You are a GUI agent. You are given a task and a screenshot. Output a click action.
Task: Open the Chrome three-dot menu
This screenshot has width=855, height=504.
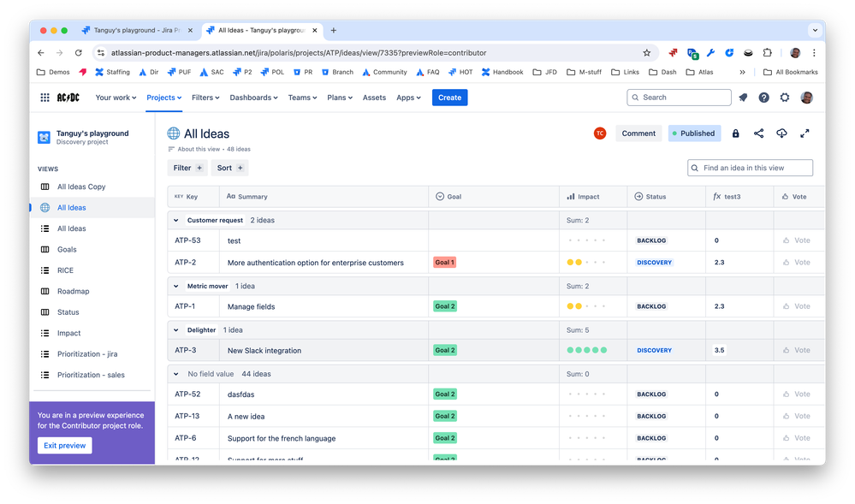click(814, 53)
